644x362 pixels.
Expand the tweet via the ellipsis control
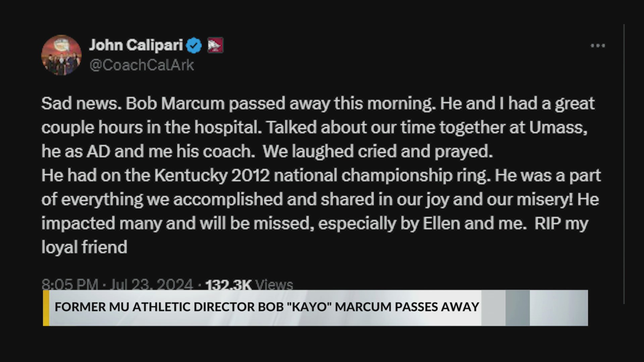tap(598, 46)
